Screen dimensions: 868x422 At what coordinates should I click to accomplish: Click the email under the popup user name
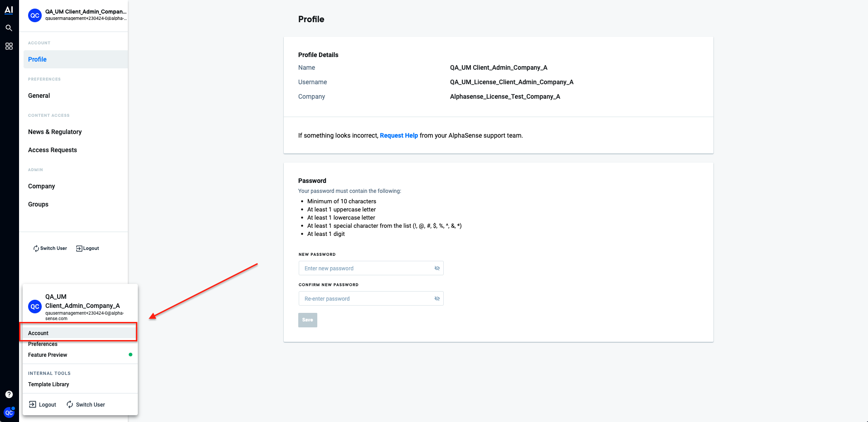[x=84, y=316]
